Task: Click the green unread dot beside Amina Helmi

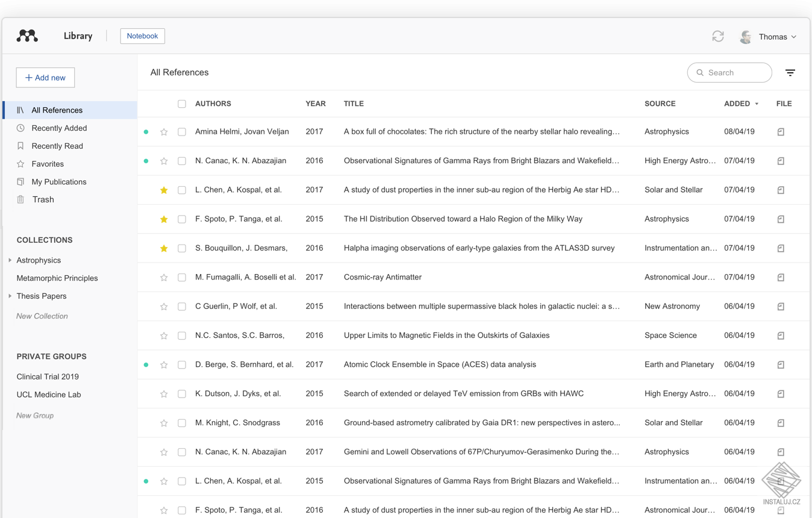Action: coord(146,131)
